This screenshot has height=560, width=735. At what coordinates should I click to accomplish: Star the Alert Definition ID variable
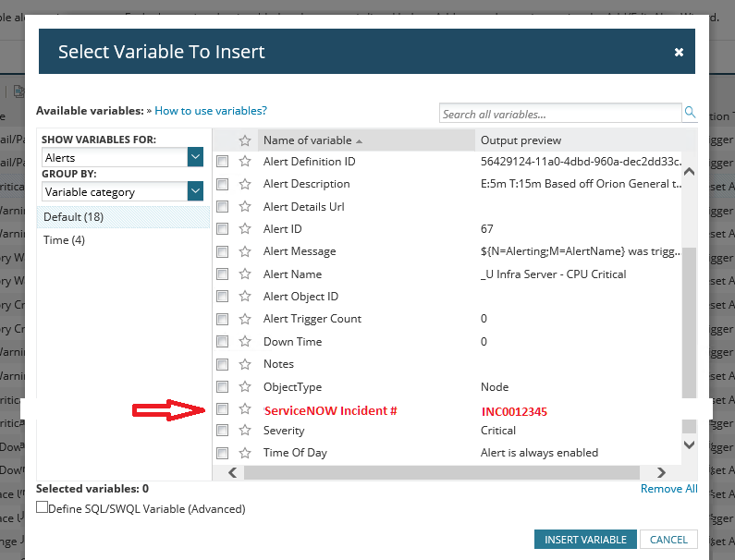[x=245, y=161]
